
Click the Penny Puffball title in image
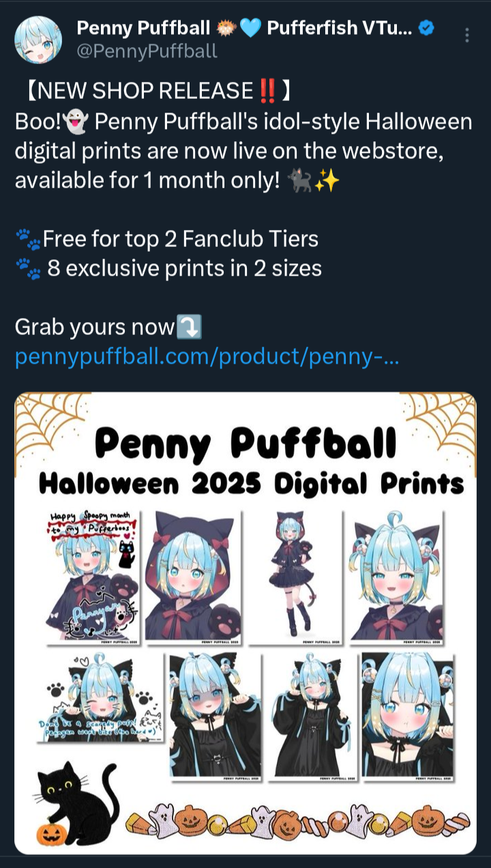245,444
